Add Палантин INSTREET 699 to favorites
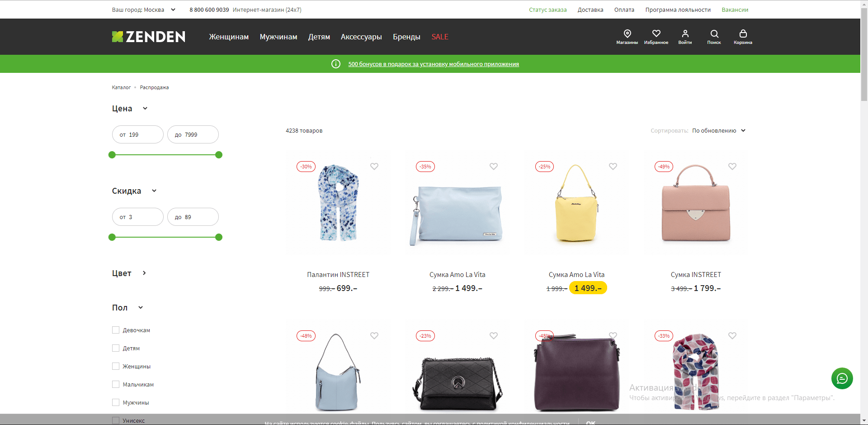This screenshot has height=425, width=868. (x=374, y=166)
